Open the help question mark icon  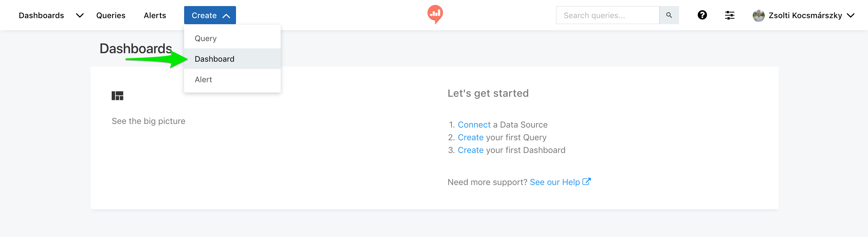click(x=702, y=15)
